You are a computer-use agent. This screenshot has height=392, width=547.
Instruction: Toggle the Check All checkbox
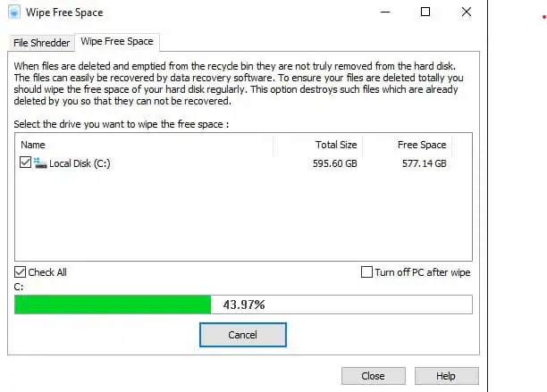pyautogui.click(x=21, y=272)
